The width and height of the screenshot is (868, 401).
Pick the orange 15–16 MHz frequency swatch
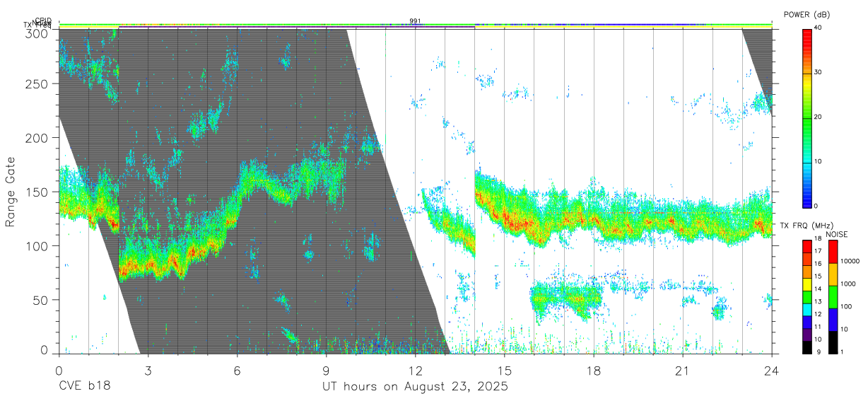click(x=806, y=270)
